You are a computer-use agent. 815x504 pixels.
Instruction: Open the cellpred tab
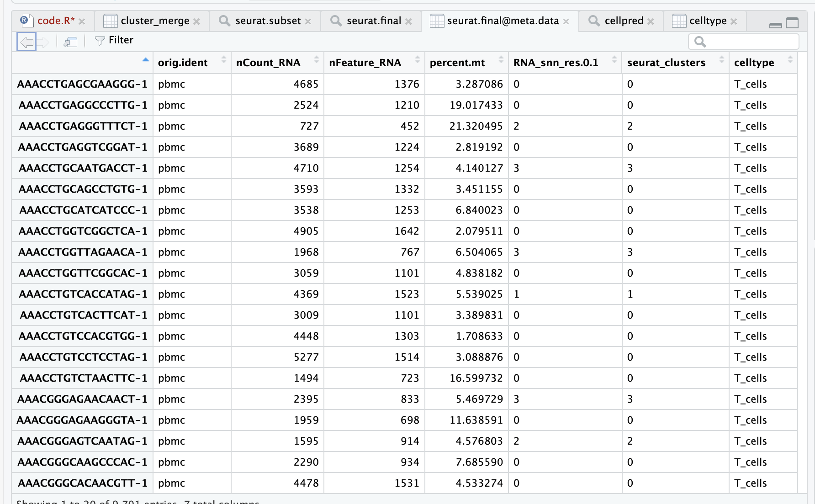(x=624, y=21)
